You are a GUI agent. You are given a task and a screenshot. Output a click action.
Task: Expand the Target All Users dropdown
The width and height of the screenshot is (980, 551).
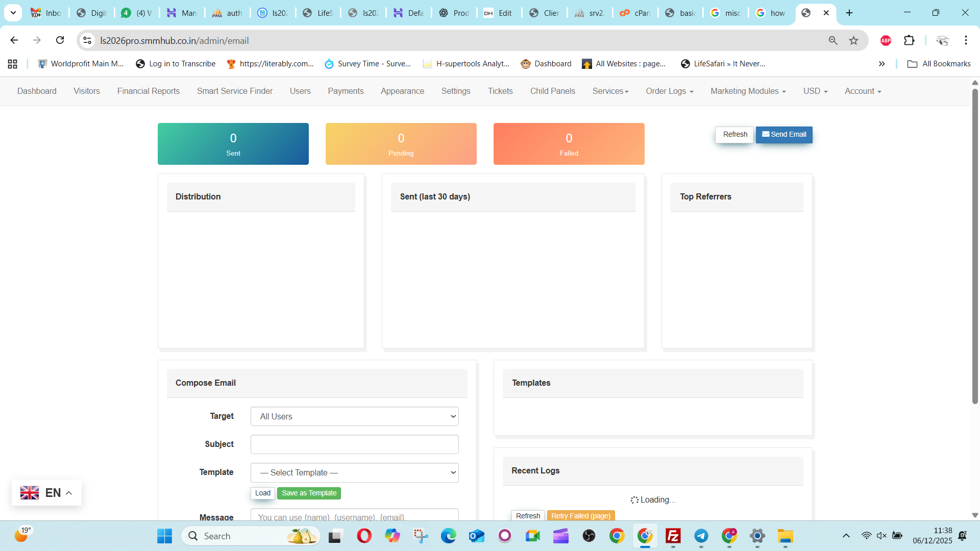tap(354, 416)
